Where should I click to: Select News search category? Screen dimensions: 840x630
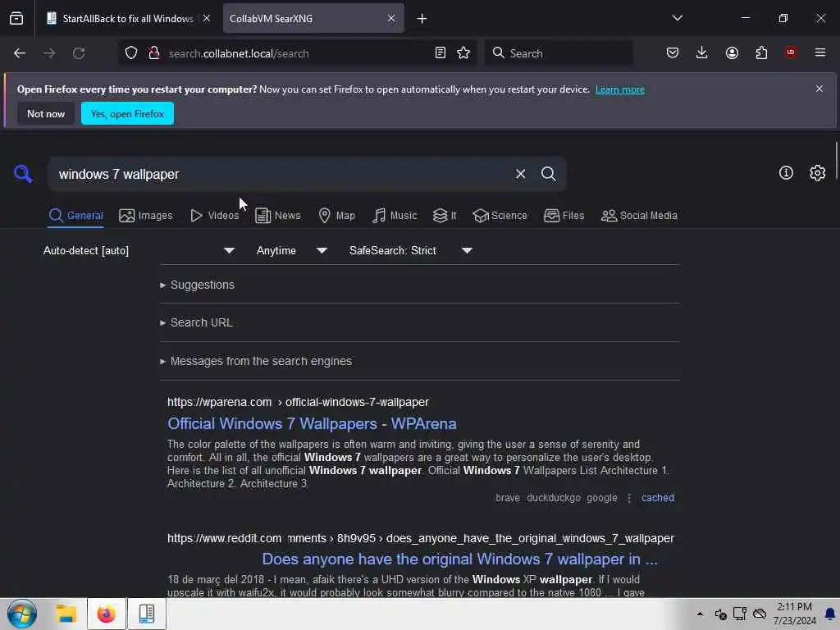278,216
